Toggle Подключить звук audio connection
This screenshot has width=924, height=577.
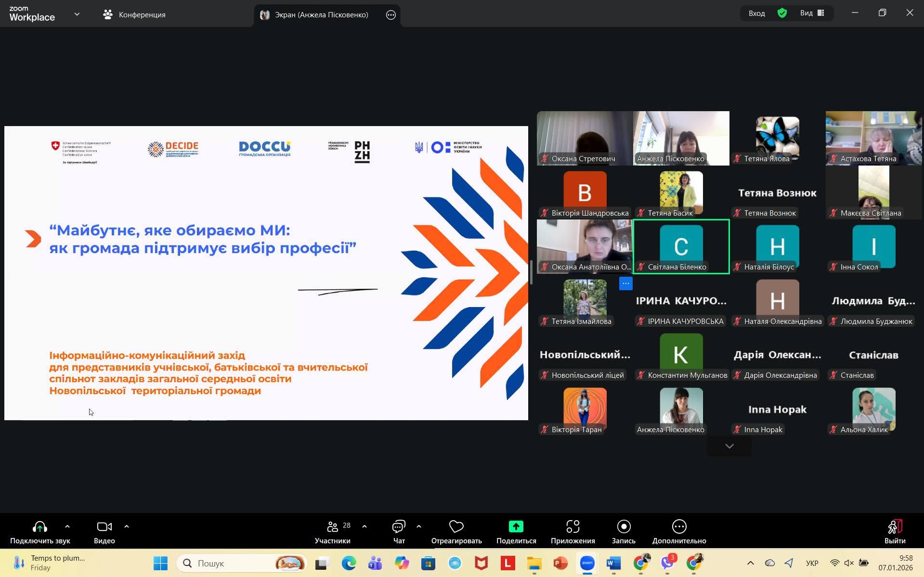pyautogui.click(x=40, y=526)
